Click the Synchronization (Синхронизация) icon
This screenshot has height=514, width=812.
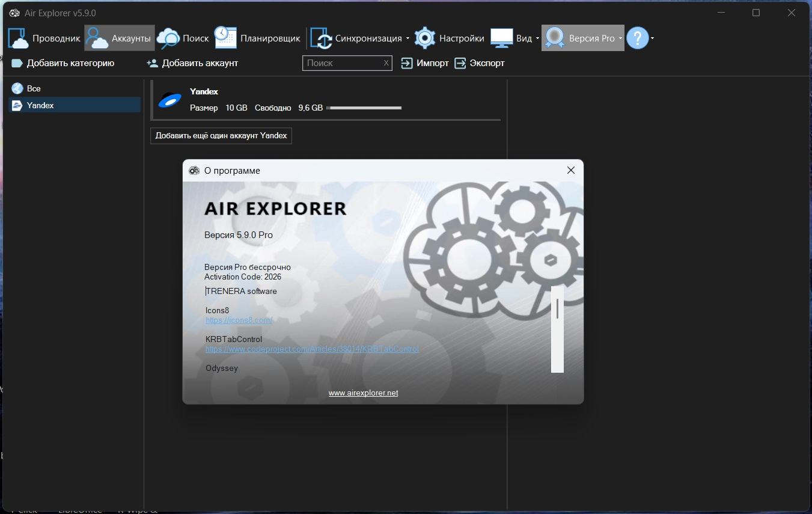click(322, 38)
